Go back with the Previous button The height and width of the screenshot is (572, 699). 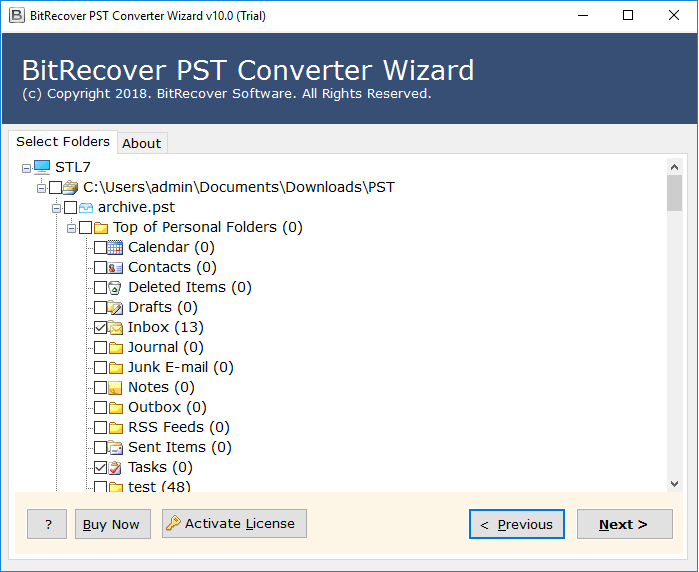[517, 524]
